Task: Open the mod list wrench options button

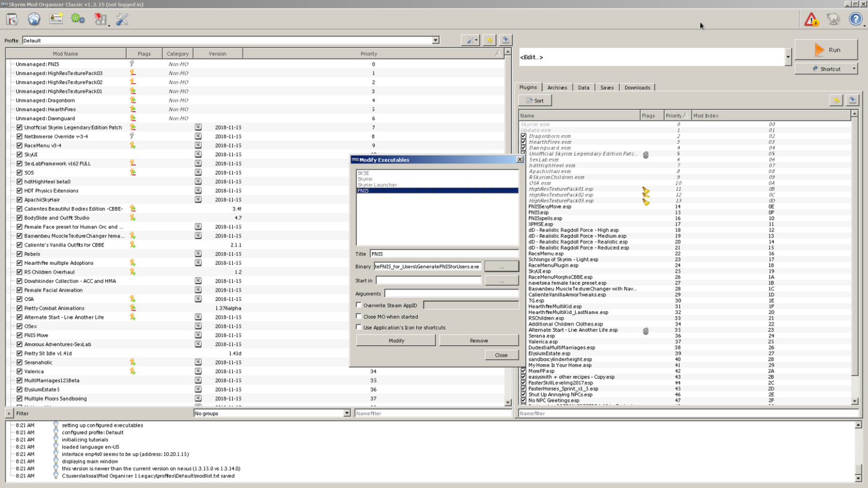Action: [470, 40]
